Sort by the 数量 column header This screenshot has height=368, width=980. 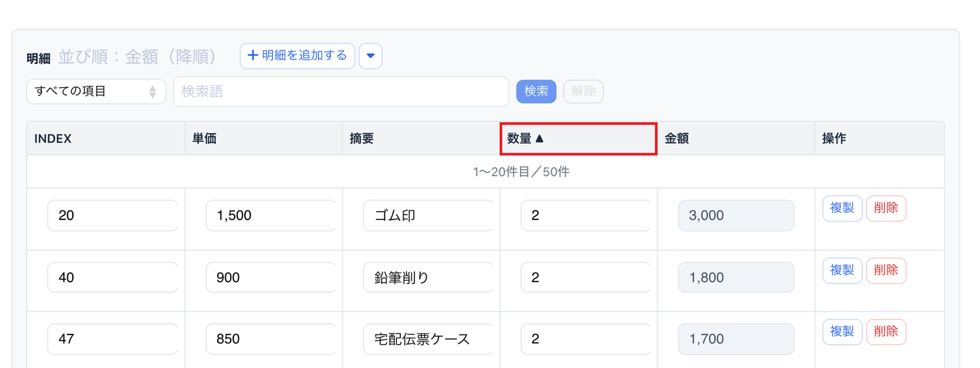coord(578,138)
